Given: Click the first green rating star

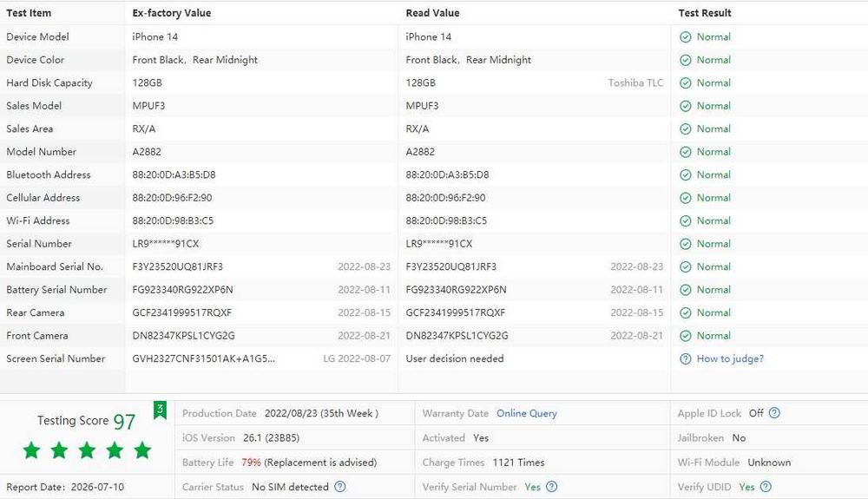Looking at the screenshot, I should pyautogui.click(x=31, y=450).
